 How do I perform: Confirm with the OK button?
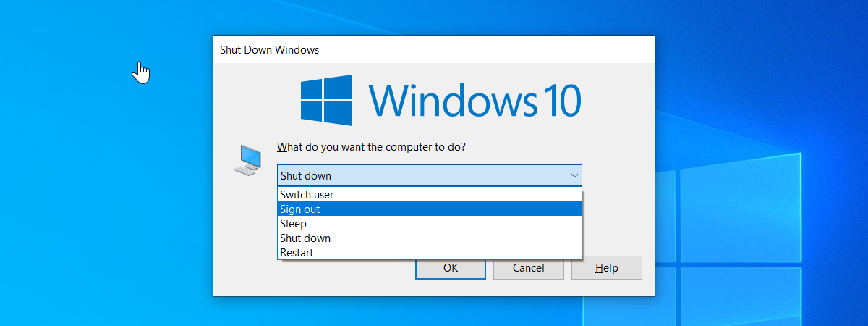[x=451, y=268]
